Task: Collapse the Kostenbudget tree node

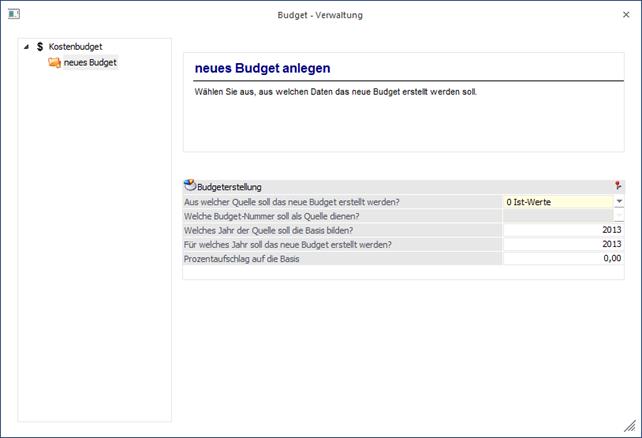Action: (x=25, y=47)
